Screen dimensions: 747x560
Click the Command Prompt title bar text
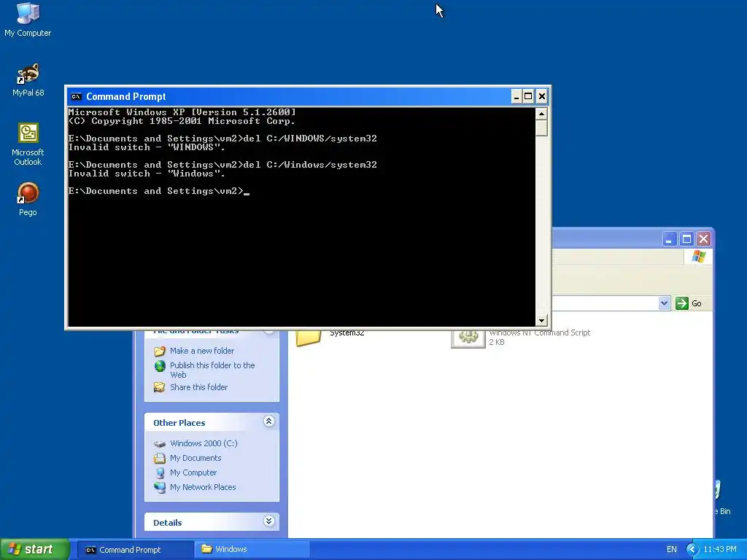(x=125, y=97)
